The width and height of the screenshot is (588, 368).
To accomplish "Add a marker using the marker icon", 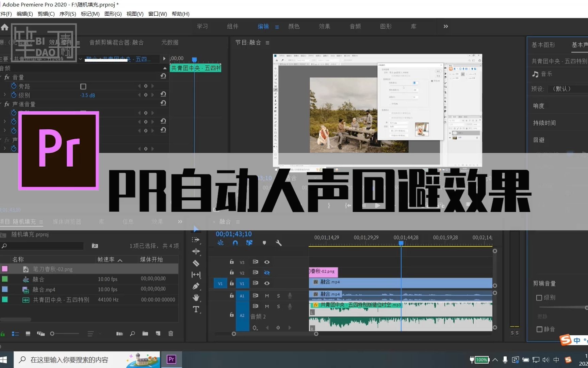I will [x=264, y=243].
